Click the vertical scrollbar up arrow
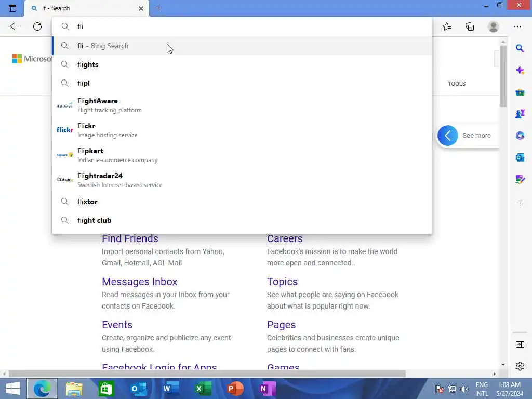The height and width of the screenshot is (399, 532). tap(503, 42)
